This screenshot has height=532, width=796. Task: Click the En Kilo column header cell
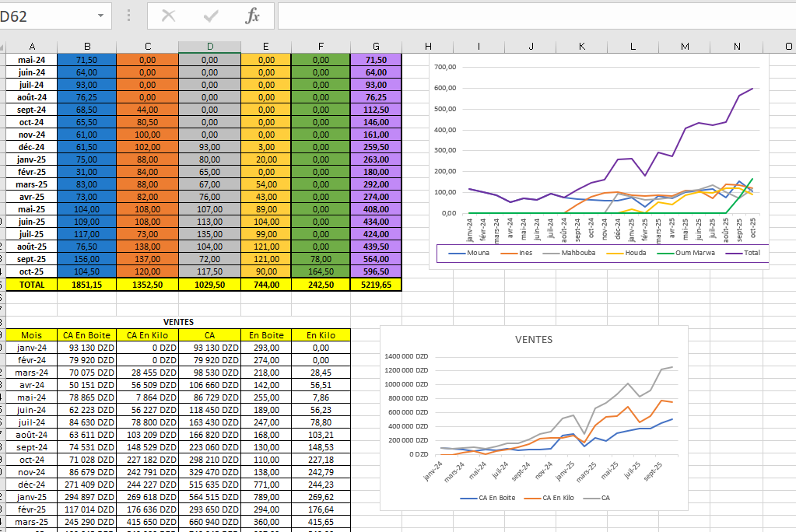point(321,334)
